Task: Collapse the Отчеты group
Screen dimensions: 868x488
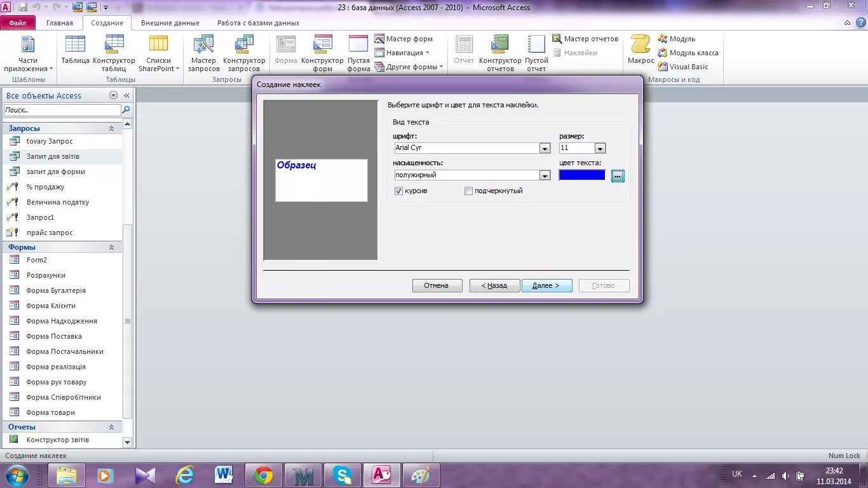Action: [x=112, y=427]
